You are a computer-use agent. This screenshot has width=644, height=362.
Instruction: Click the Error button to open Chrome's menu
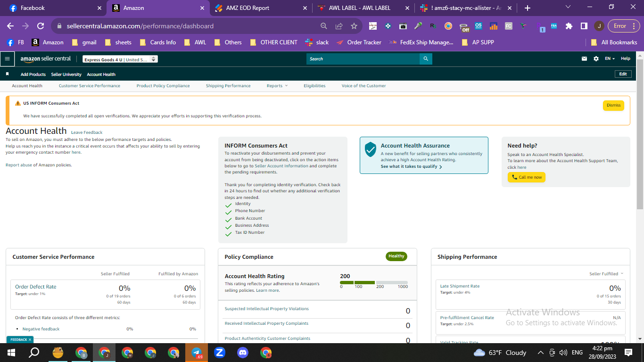tap(623, 26)
